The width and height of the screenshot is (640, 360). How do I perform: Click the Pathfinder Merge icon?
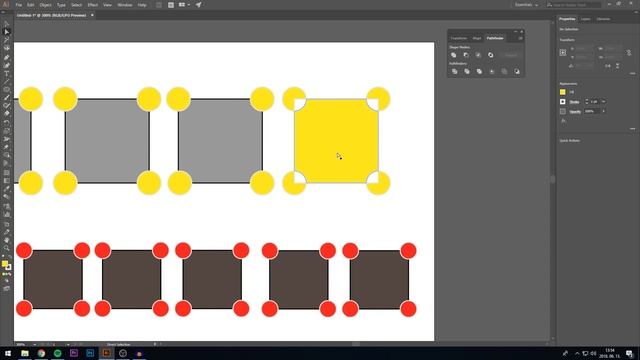point(479,71)
